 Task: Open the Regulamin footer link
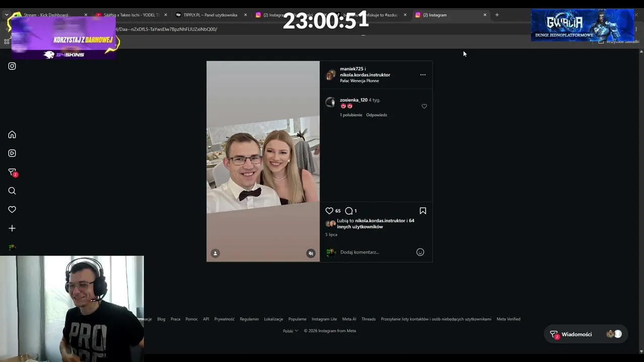249,319
